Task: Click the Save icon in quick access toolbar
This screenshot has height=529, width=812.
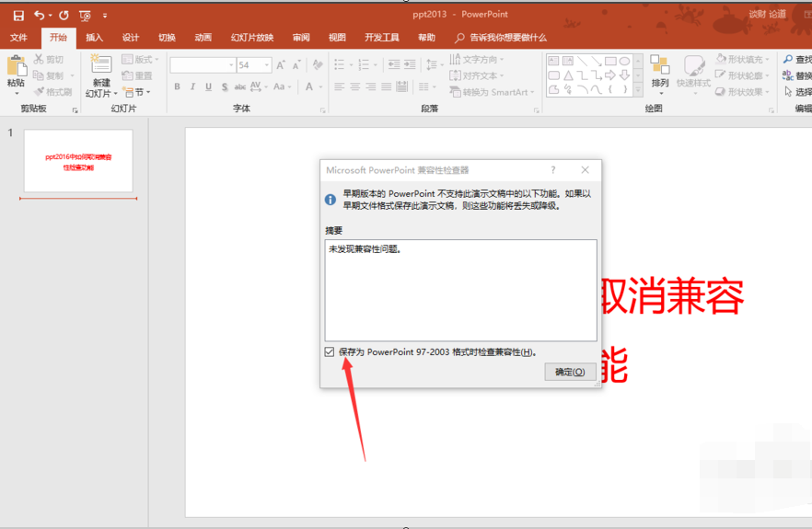Action: [x=18, y=16]
